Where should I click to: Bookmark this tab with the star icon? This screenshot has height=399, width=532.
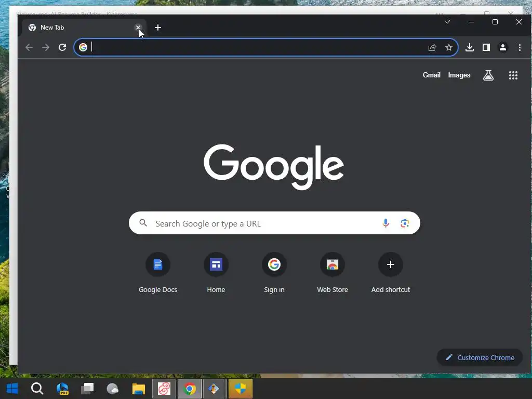click(449, 47)
